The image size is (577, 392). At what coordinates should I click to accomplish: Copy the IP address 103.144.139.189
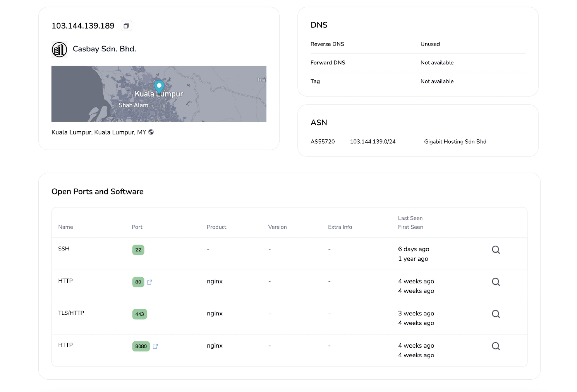[126, 26]
